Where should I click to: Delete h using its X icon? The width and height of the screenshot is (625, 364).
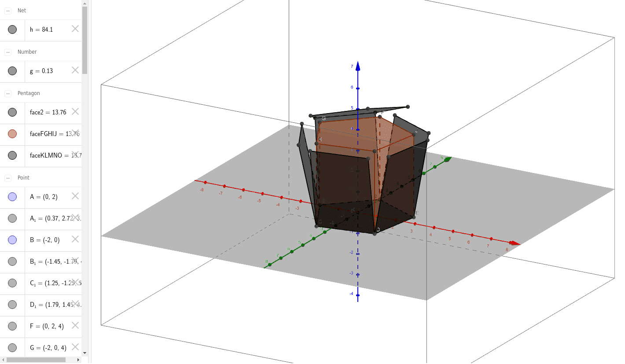[x=75, y=29]
